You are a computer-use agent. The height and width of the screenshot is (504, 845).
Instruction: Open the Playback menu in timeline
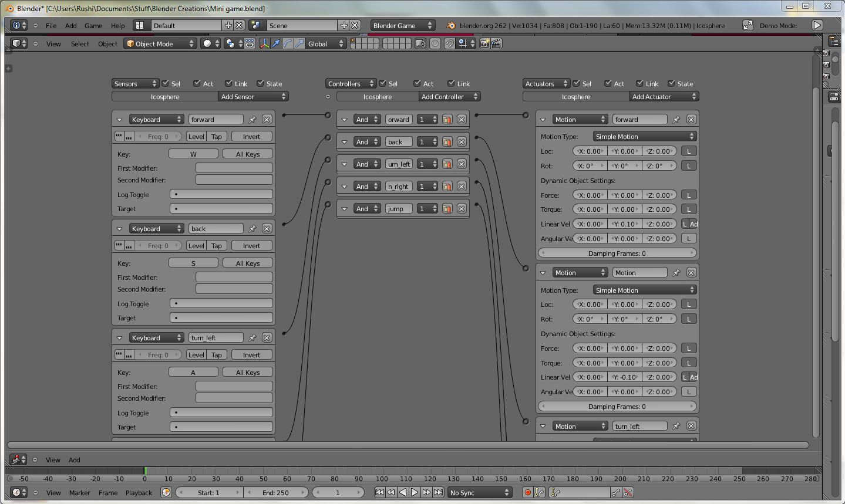[x=139, y=492]
